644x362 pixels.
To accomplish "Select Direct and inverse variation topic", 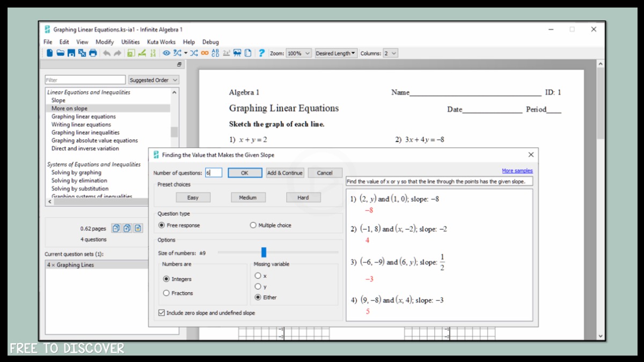I will click(x=85, y=149).
